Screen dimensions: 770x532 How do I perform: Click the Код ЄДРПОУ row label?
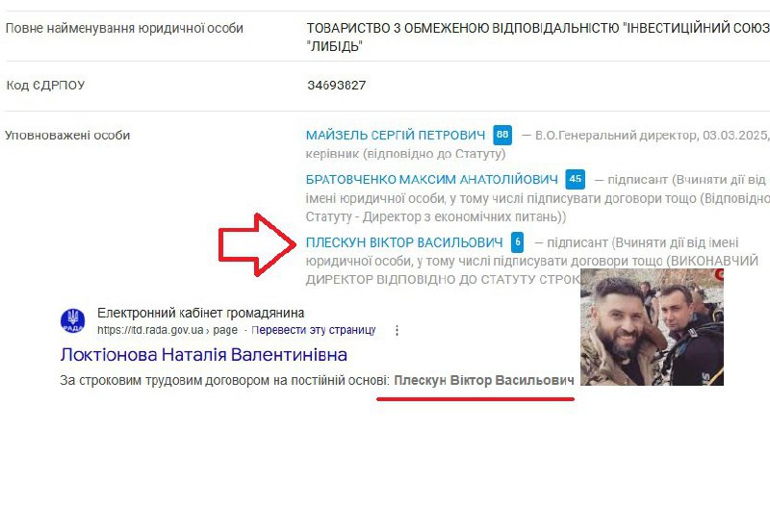click(x=45, y=86)
